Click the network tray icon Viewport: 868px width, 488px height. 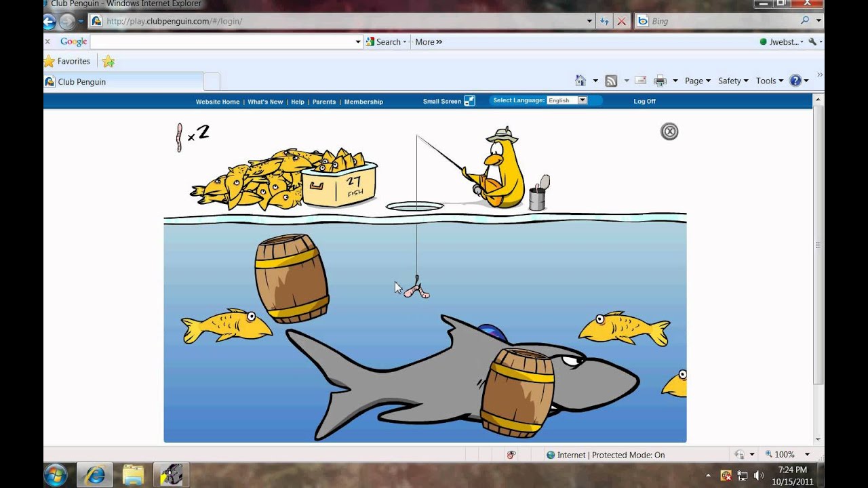tap(743, 475)
